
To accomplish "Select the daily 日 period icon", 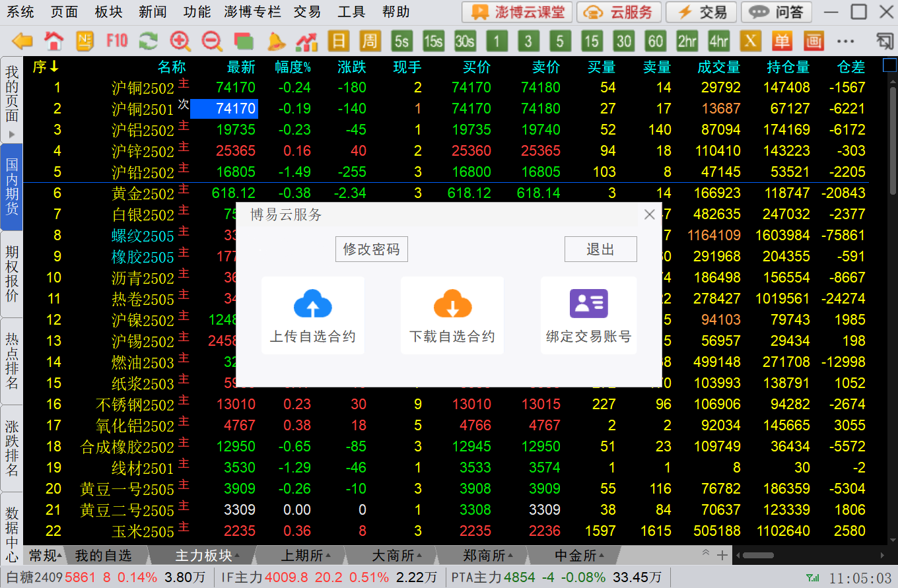I will (338, 42).
